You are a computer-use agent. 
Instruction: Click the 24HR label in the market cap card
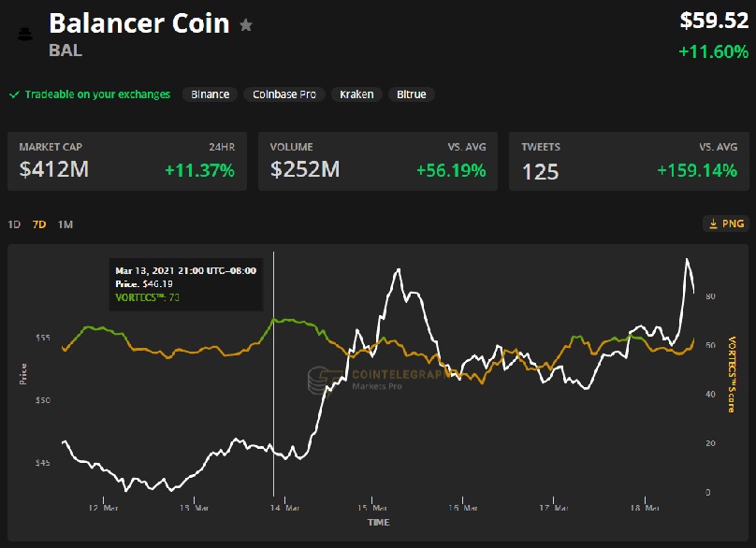click(222, 147)
